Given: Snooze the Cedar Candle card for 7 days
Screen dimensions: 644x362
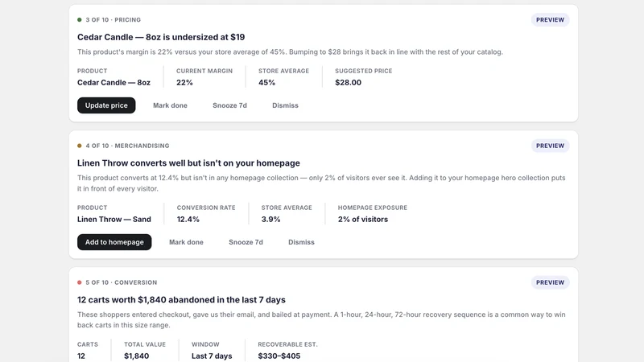Looking at the screenshot, I should [x=229, y=105].
